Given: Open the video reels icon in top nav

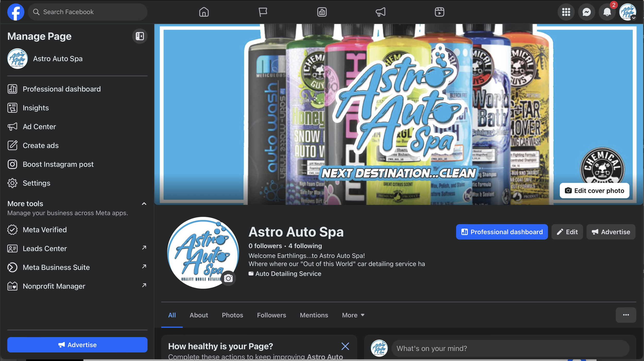Looking at the screenshot, I should pyautogui.click(x=439, y=12).
